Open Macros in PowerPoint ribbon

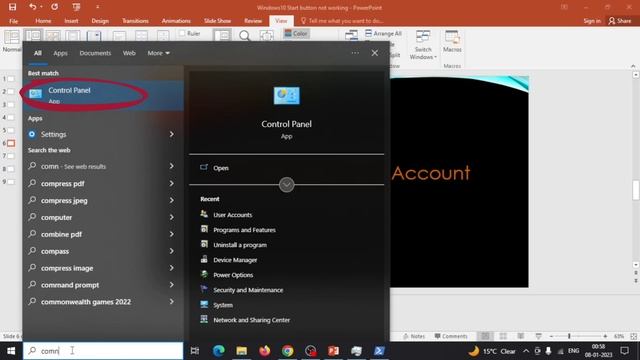point(452,41)
